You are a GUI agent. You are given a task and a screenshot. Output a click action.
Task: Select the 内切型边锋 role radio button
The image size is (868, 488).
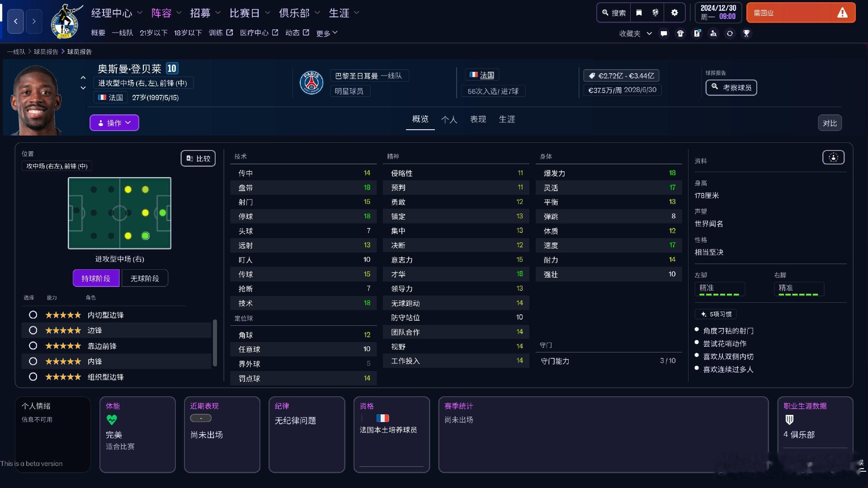click(x=33, y=315)
